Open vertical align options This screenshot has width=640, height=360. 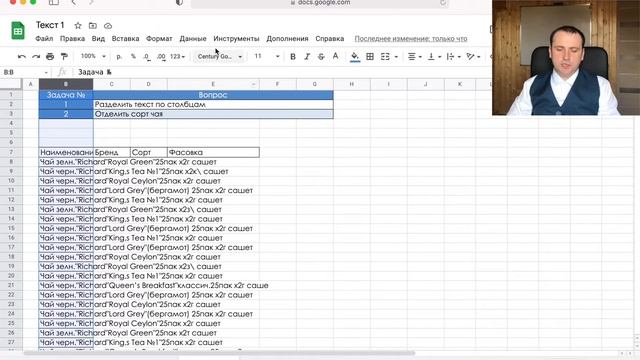(x=434, y=57)
